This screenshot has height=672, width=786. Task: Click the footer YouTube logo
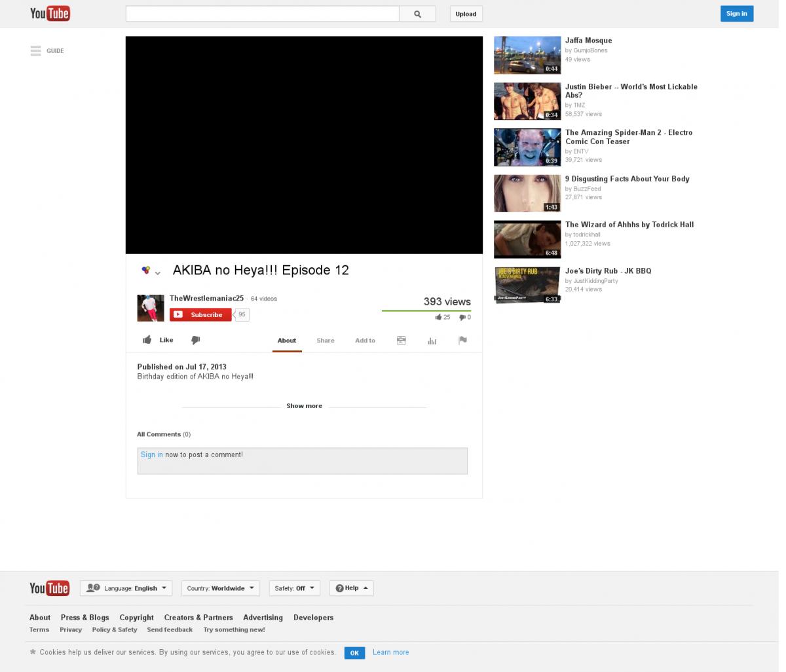coord(49,588)
